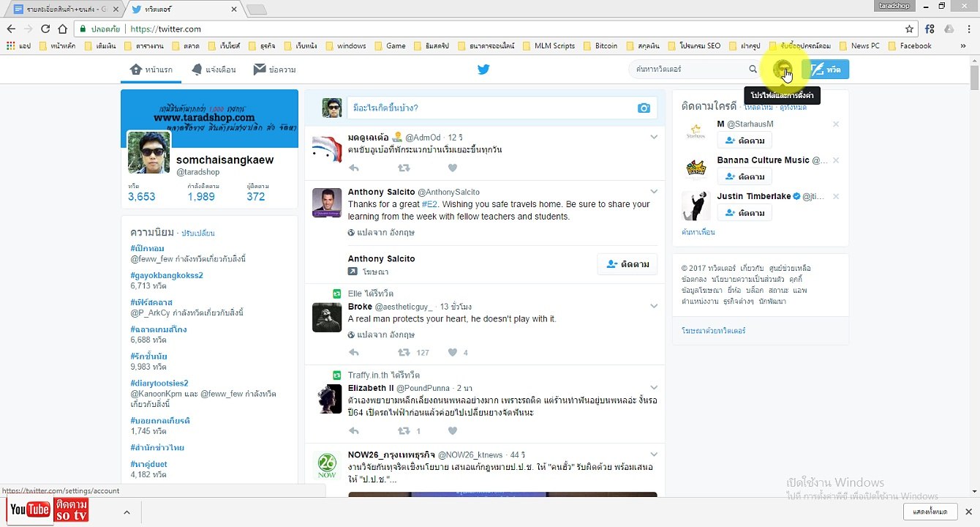
Task: Like Broke's tweet showing 4 likes
Action: pyautogui.click(x=453, y=353)
